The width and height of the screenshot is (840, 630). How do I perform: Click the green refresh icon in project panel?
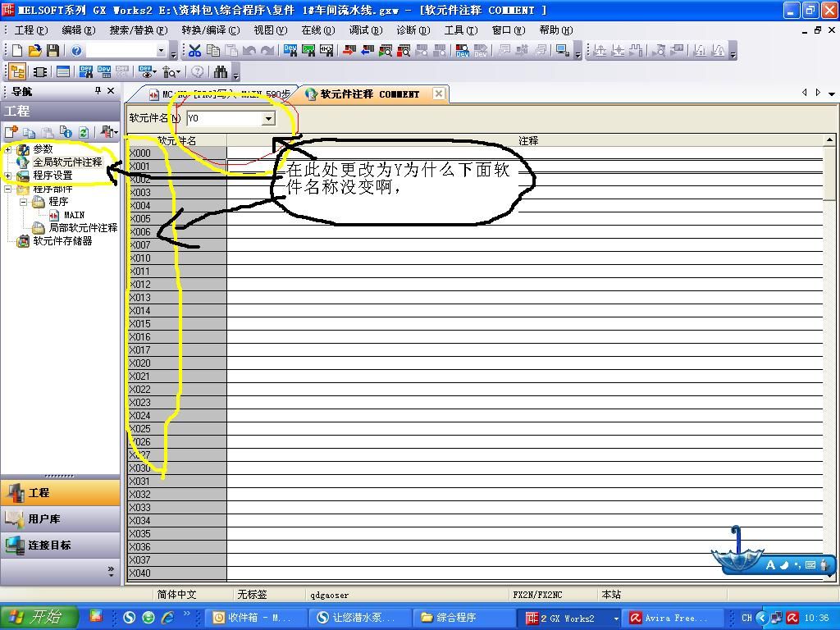pos(84,132)
